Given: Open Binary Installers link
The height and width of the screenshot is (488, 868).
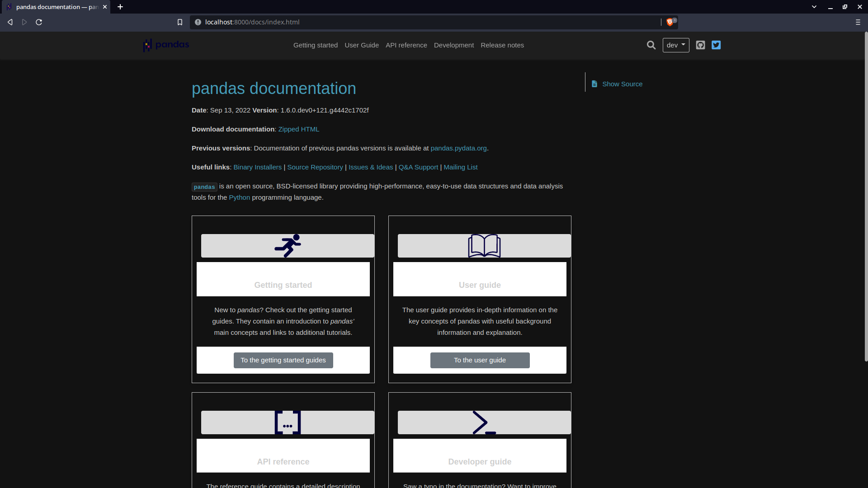Looking at the screenshot, I should (257, 167).
